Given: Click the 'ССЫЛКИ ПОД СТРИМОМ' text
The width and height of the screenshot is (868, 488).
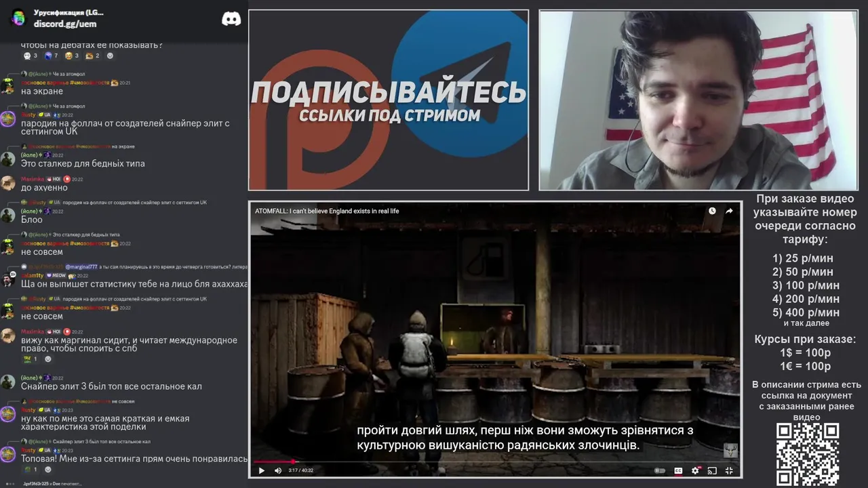Looking at the screenshot, I should coord(389,115).
